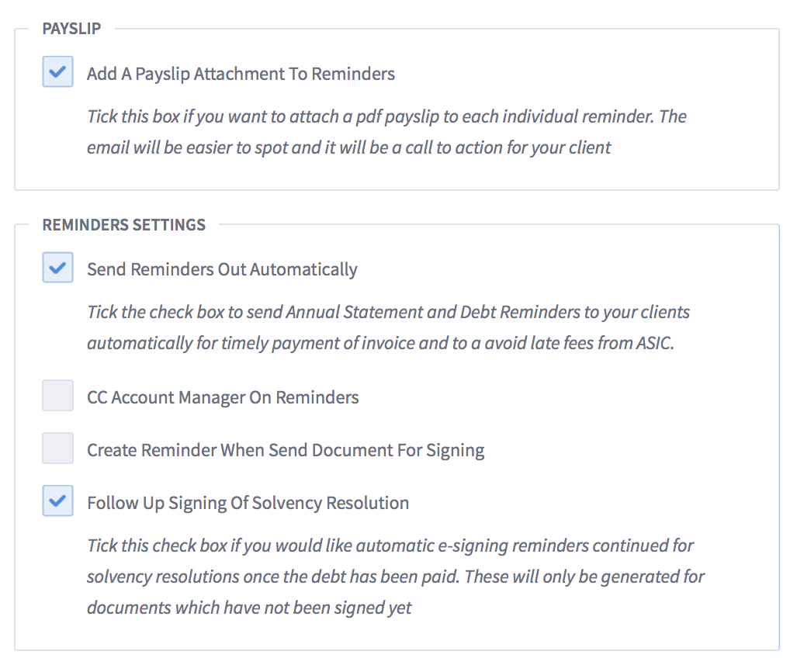This screenshot has width=804, height=672.
Task: Uncheck the Follow Up Signing Of Solvency Resolution box
Action: click(x=57, y=501)
